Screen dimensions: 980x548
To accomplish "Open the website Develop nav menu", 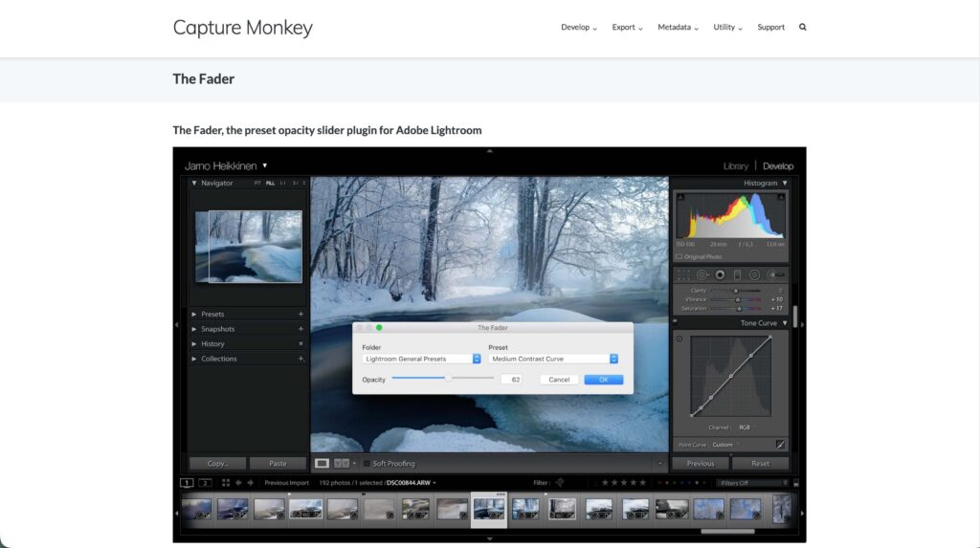I will 579,27.
